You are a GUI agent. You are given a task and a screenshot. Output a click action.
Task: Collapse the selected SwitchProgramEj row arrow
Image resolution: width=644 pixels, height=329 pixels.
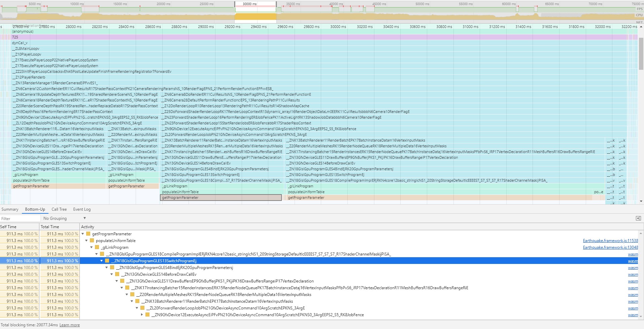pyautogui.click(x=102, y=261)
